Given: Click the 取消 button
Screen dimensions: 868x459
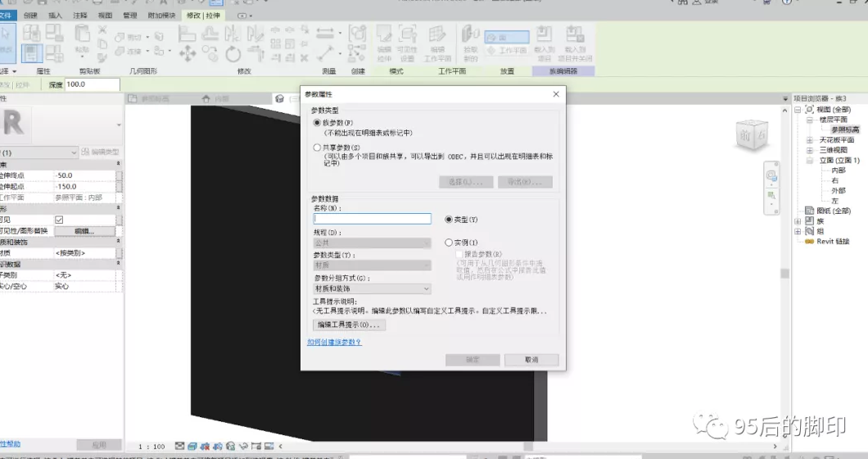Looking at the screenshot, I should [x=531, y=360].
